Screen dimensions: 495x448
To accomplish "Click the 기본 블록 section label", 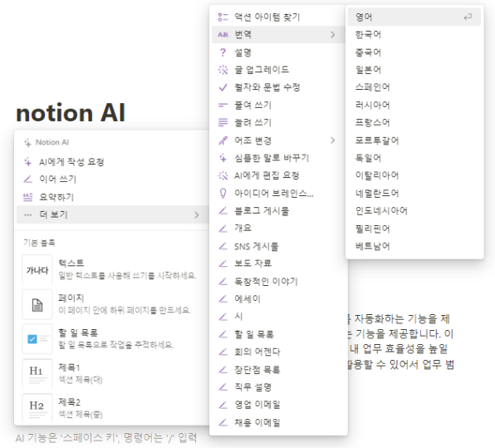I will pos(39,243).
